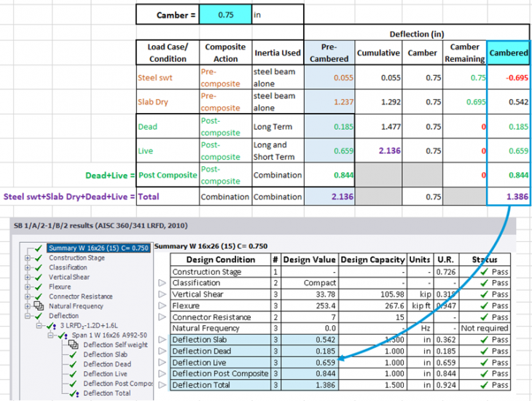Collapse the Deflection tree node
This screenshot has height=401, width=532.
(x=28, y=316)
